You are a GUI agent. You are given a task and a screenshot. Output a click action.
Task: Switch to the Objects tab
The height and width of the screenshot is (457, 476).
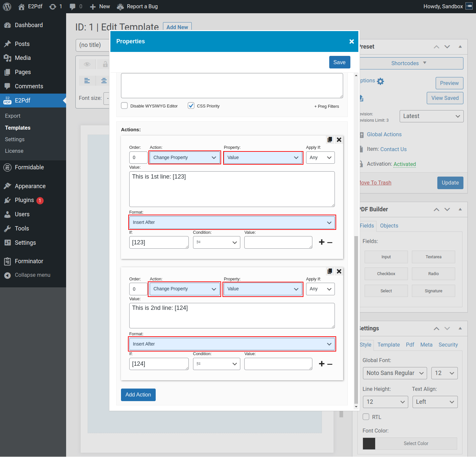point(389,226)
